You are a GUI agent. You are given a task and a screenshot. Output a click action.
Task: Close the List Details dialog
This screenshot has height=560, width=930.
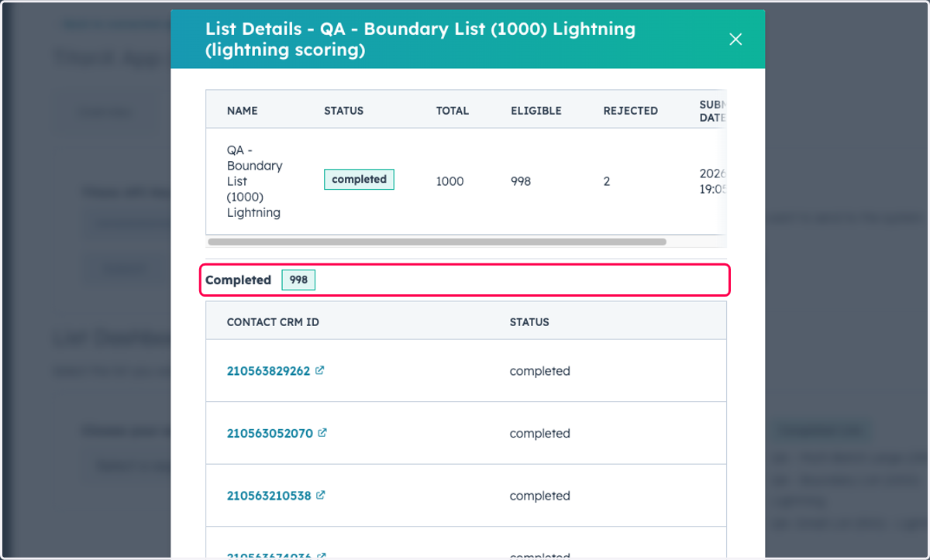[x=735, y=40]
